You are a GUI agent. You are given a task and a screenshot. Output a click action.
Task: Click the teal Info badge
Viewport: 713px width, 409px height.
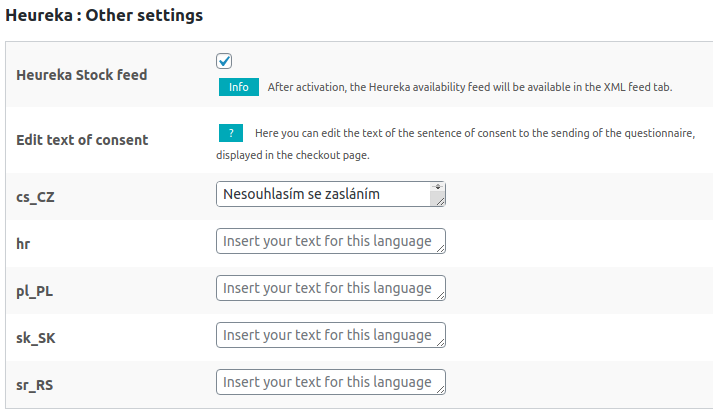(239, 87)
